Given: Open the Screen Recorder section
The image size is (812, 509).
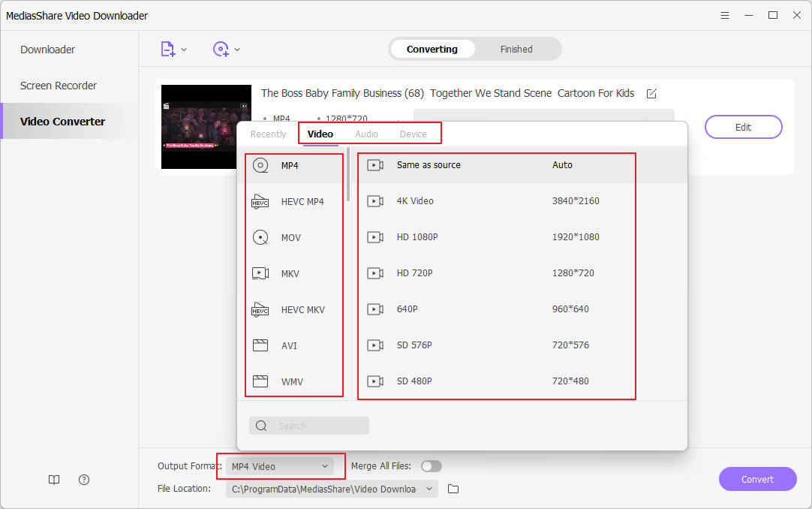Looking at the screenshot, I should point(59,86).
